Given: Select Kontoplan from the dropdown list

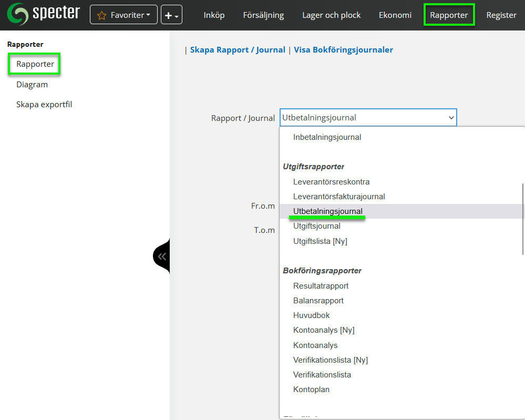Looking at the screenshot, I should click(x=311, y=390).
